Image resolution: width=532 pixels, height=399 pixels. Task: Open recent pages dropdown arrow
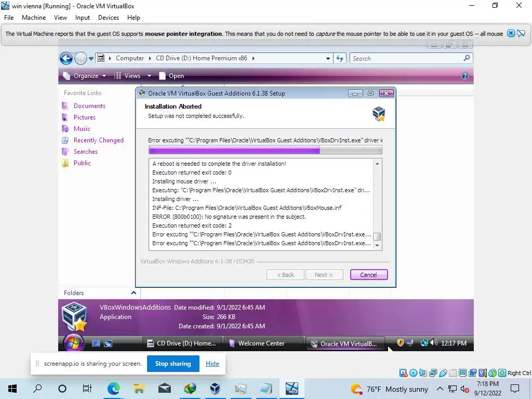pyautogui.click(x=91, y=59)
